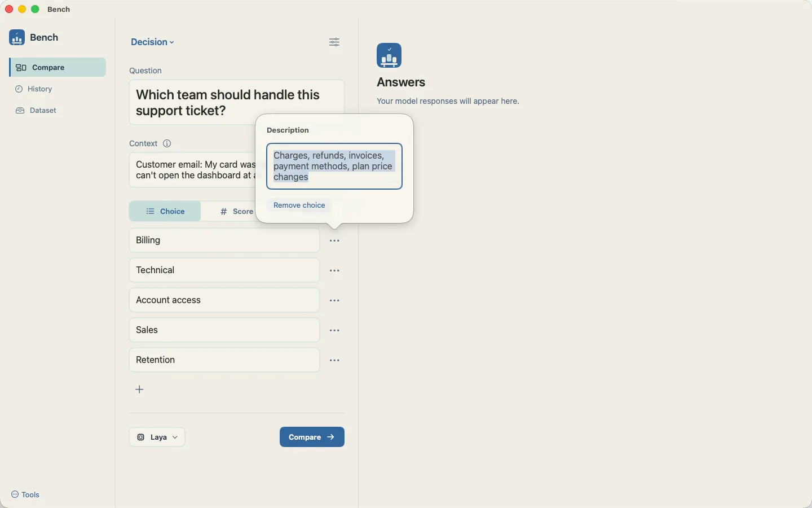Switch to the Score tab

237,211
